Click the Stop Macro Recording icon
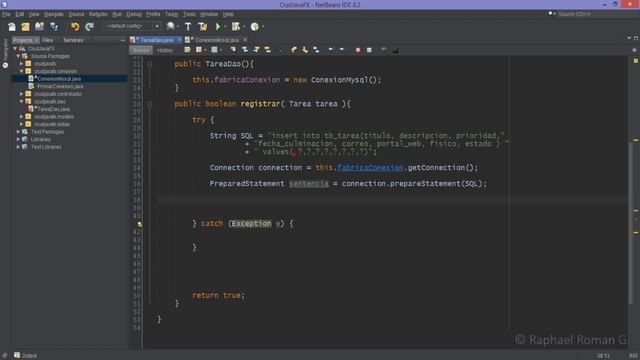Screen dimensions: 640x360 369,50
